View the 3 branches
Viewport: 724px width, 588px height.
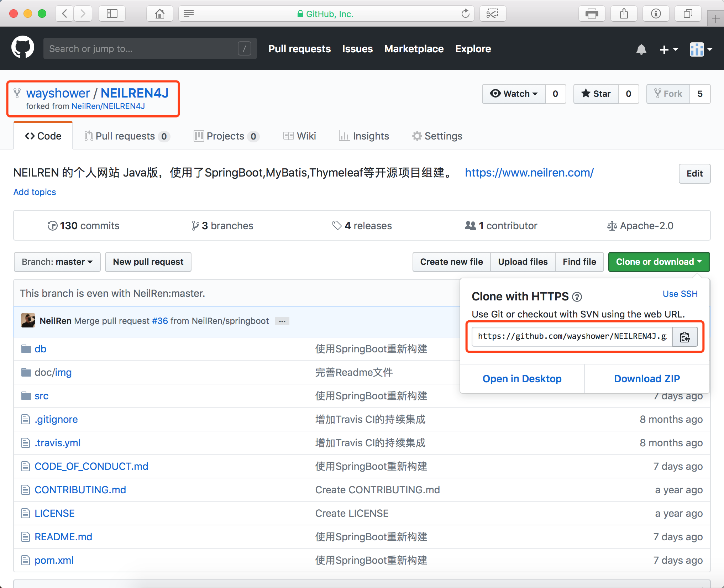[x=222, y=226]
